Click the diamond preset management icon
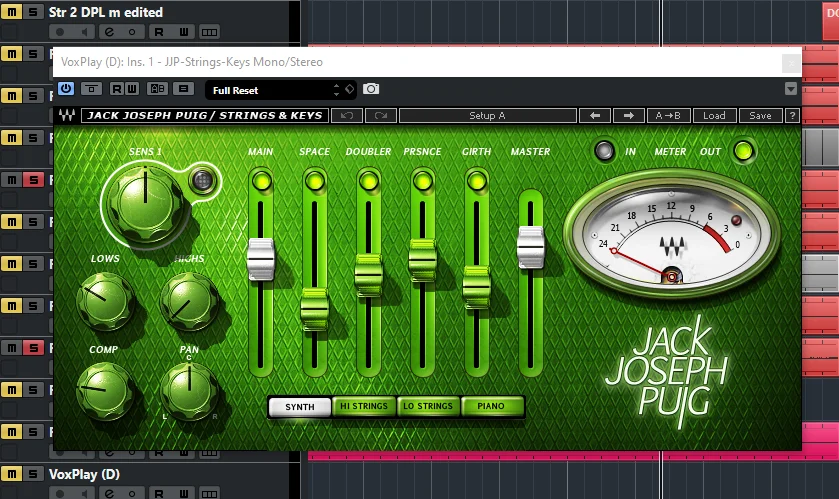Screen dimensions: 839x499 [x=349, y=89]
